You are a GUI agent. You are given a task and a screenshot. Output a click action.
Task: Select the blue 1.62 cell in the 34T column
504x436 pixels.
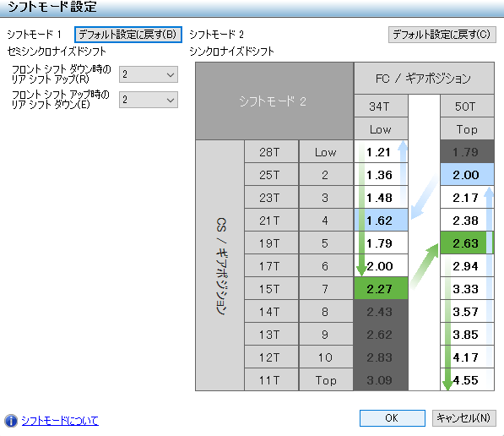381,220
